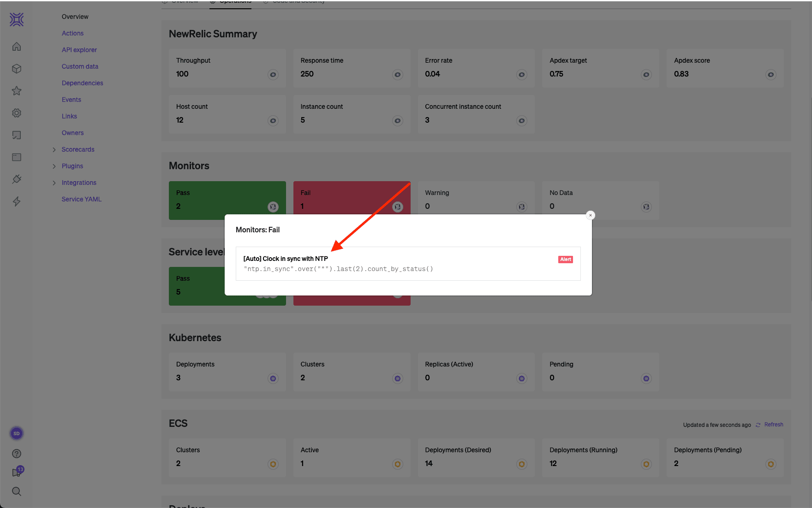Open help question mark icon

17,454
